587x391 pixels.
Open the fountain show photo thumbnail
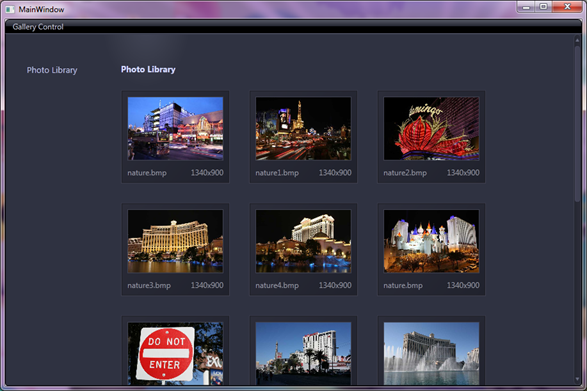point(431,354)
